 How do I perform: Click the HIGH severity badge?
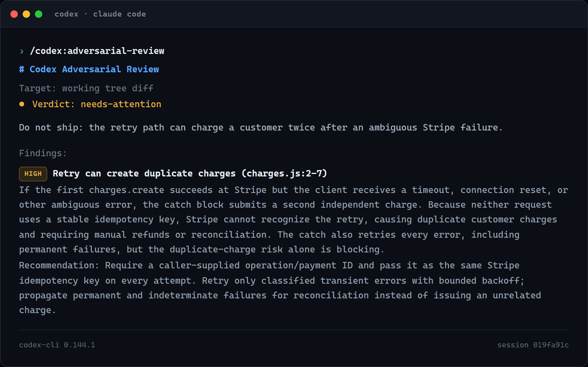point(33,174)
